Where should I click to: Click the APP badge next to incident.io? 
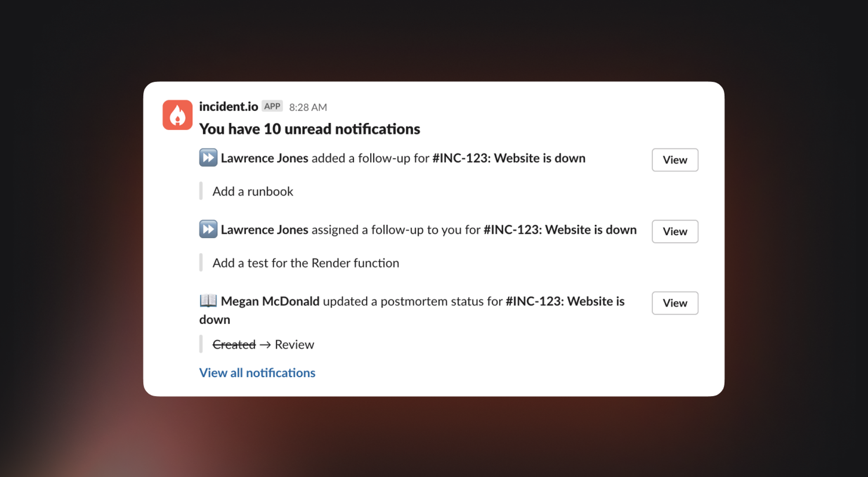[272, 106]
